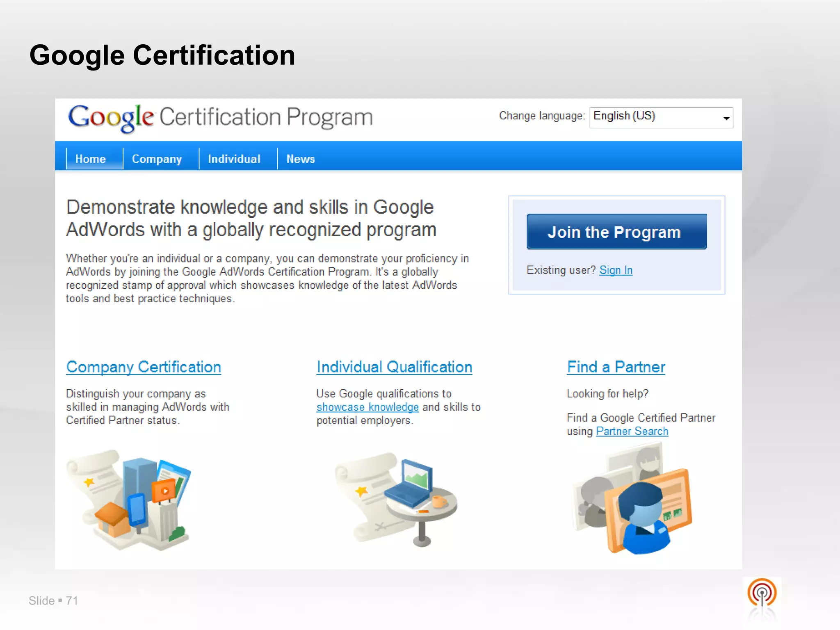The width and height of the screenshot is (840, 630).
Task: Follow the showcase knowledge link
Action: click(367, 407)
